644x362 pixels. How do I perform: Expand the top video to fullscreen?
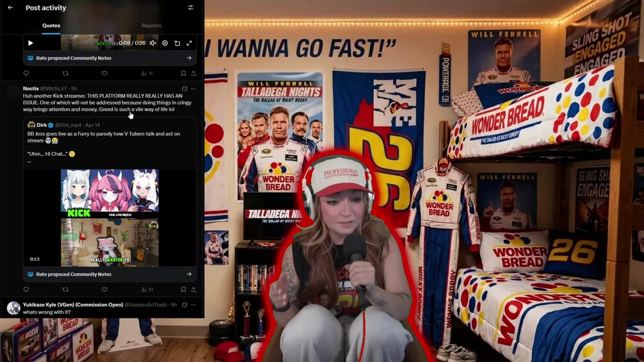(x=189, y=43)
